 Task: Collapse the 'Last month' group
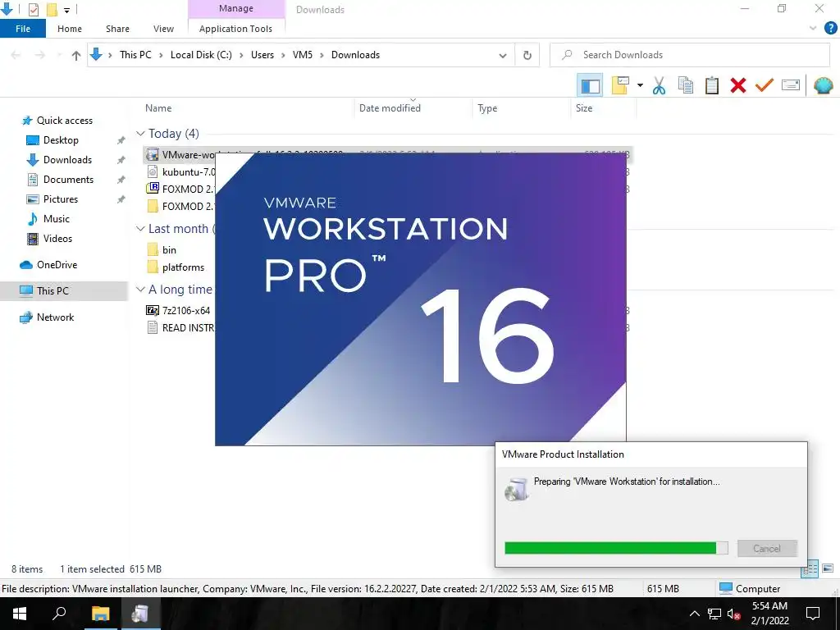coord(140,229)
